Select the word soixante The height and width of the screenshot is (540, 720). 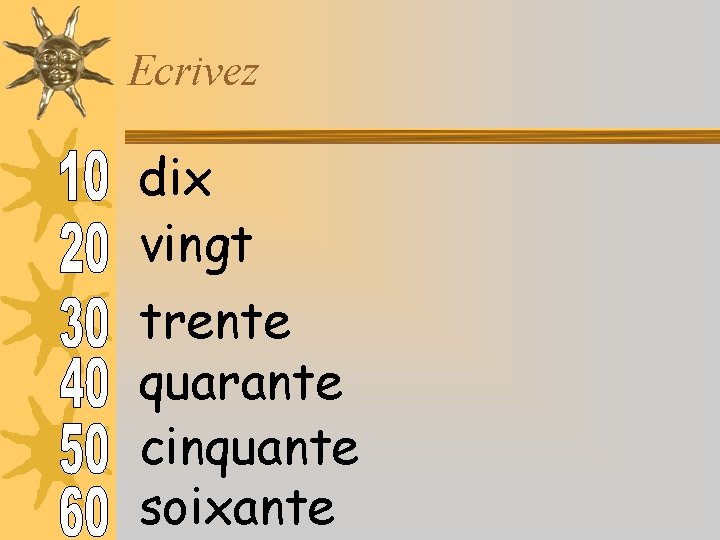(237, 510)
